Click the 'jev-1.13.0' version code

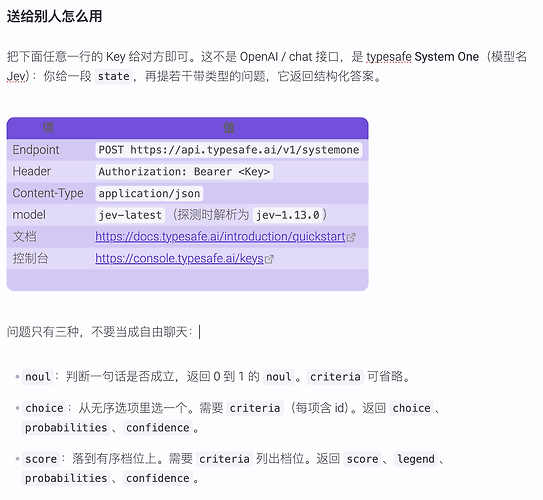pyautogui.click(x=288, y=215)
